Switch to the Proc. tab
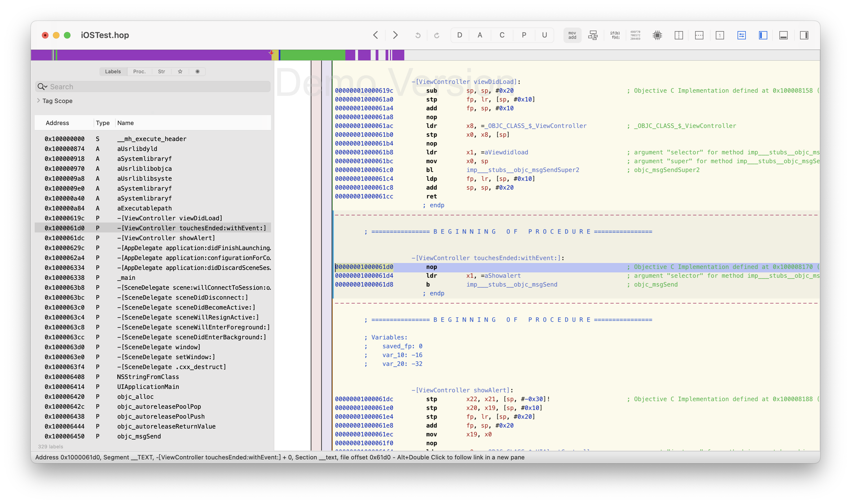Screen dimensions: 851x504 pyautogui.click(x=139, y=71)
